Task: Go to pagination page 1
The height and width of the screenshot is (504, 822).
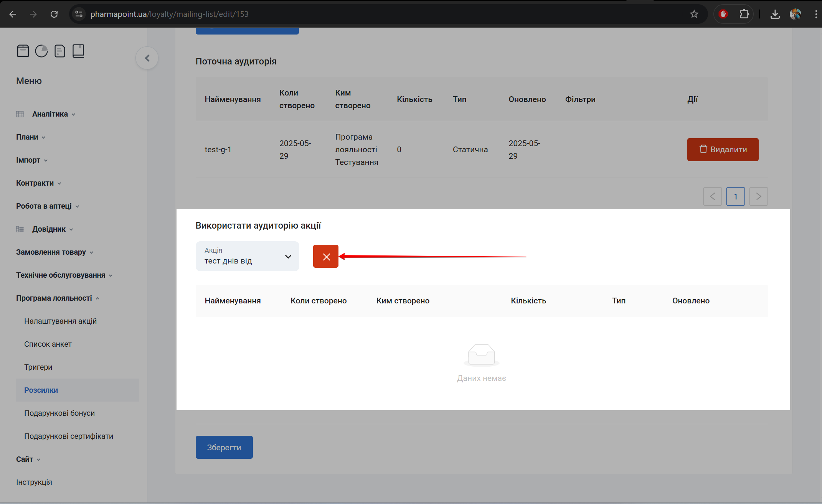Action: [735, 196]
